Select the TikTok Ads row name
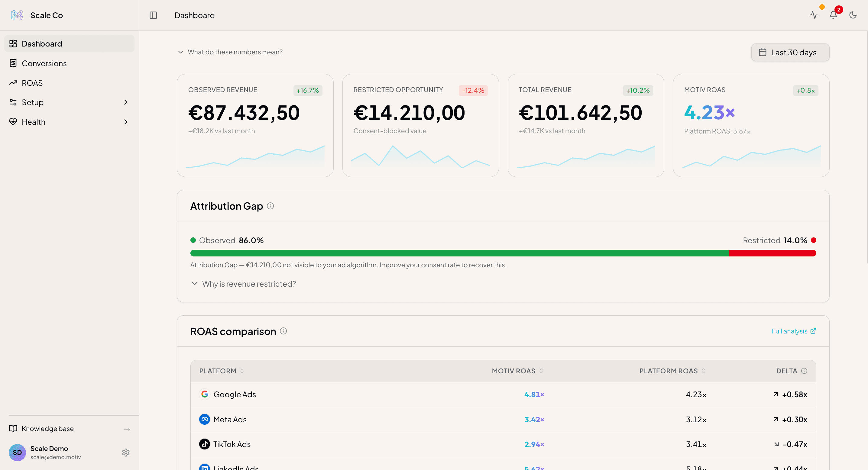This screenshot has height=470, width=868. point(232,444)
